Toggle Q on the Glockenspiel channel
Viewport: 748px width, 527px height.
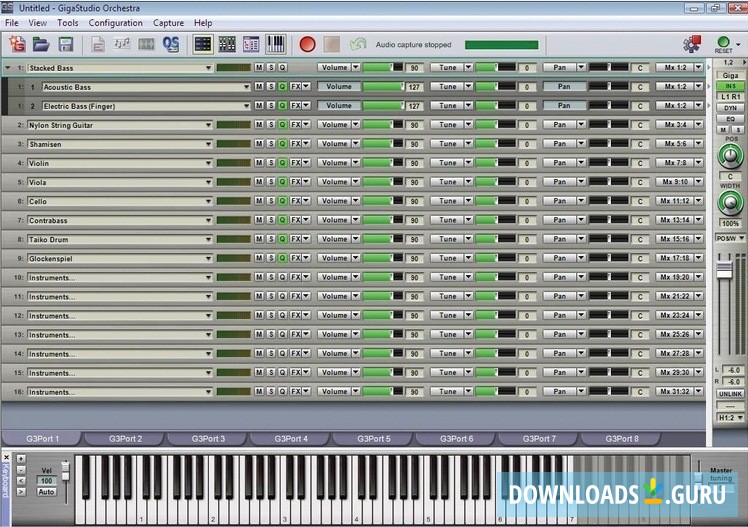click(282, 258)
